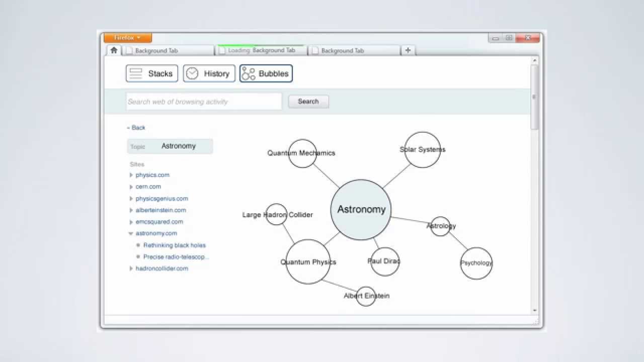Open the Stacks view
Viewport: 644px width, 362px height.
(x=151, y=73)
